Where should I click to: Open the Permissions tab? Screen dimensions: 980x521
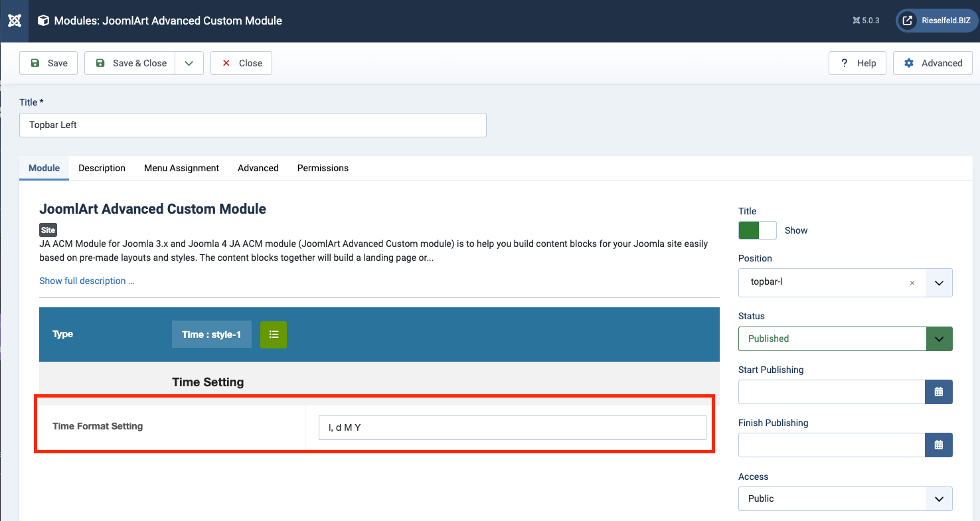point(323,168)
